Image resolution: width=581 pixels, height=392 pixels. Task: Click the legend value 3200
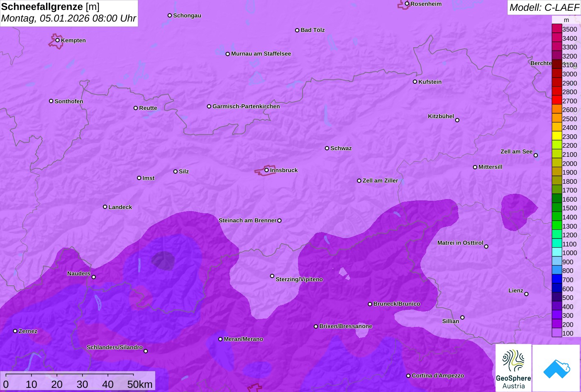[569, 56]
